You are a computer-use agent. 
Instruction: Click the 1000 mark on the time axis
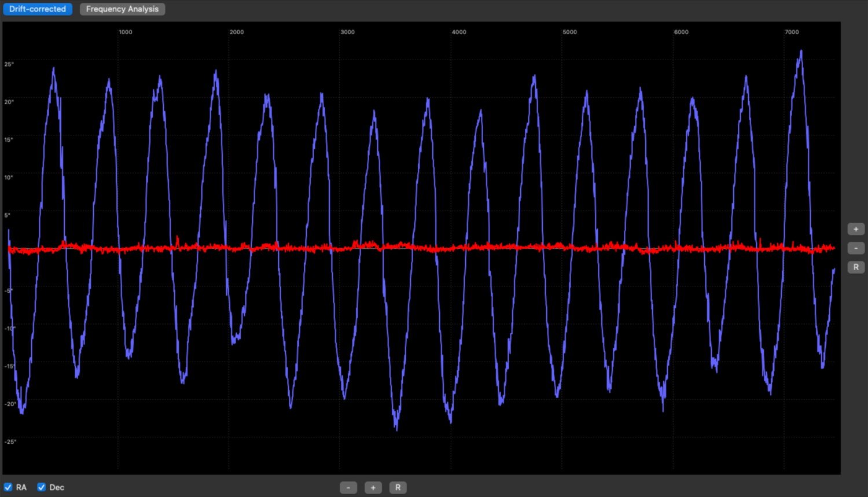coord(125,32)
